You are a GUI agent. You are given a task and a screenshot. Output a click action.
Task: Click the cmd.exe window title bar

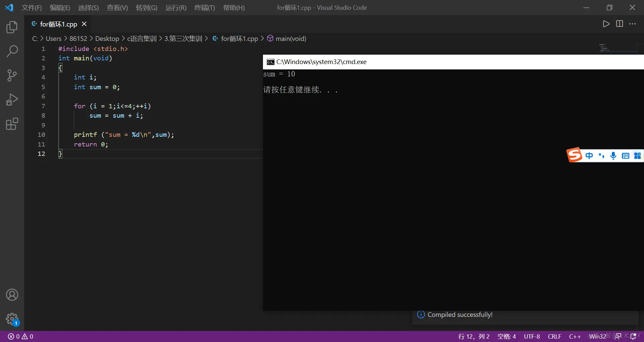tap(453, 62)
